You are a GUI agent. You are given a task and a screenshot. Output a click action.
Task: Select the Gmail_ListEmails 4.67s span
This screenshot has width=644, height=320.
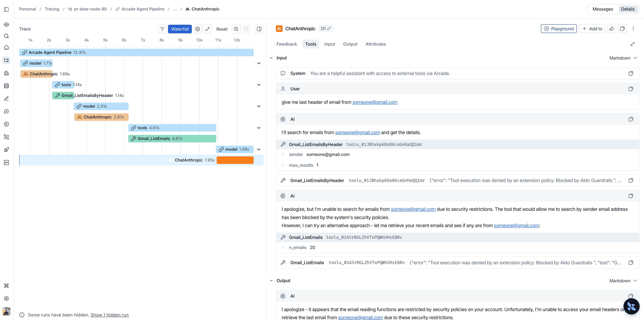172,139
